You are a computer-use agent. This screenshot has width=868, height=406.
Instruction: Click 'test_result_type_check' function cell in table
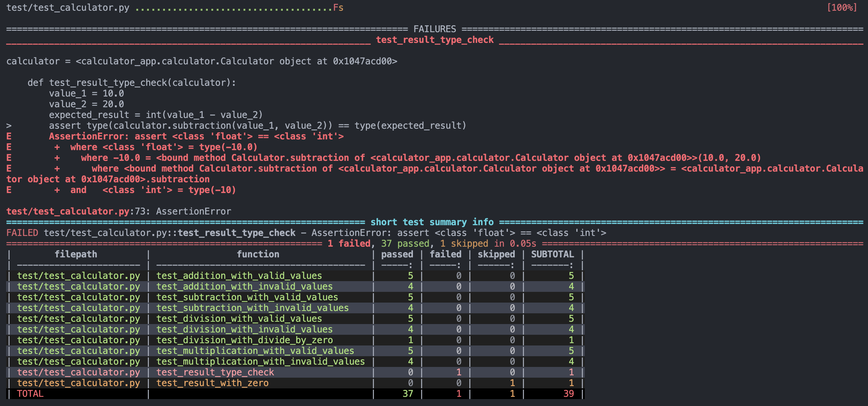click(x=215, y=372)
